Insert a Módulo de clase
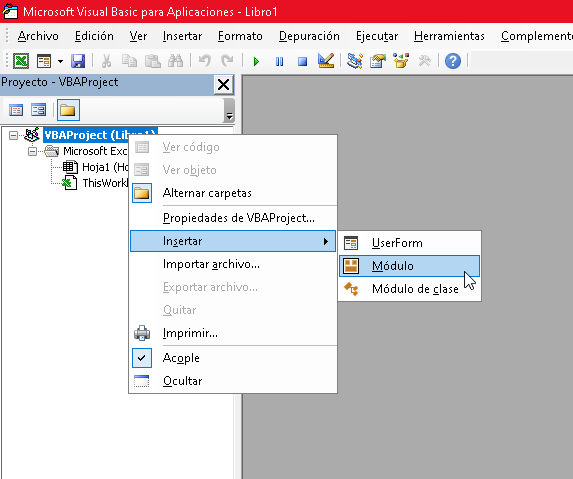 (410, 289)
